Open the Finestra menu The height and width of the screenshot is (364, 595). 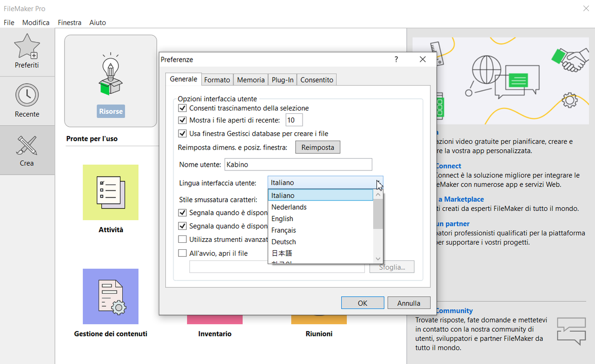click(70, 22)
